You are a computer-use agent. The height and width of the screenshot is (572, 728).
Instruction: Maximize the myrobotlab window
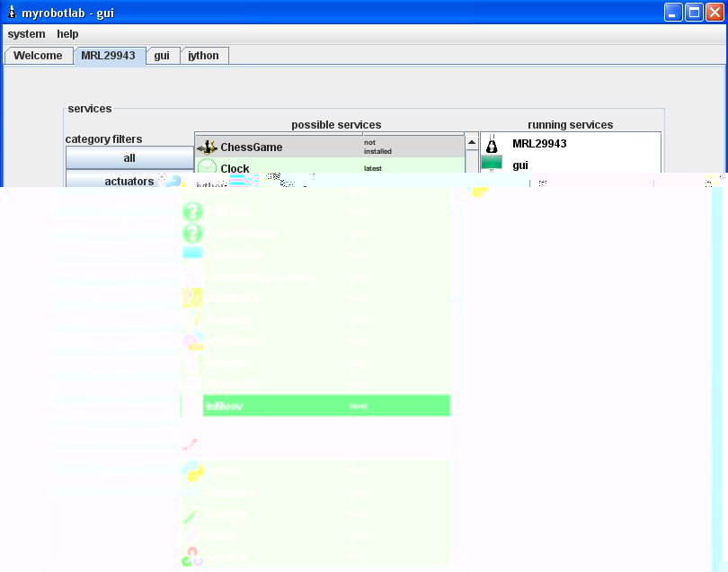point(694,13)
